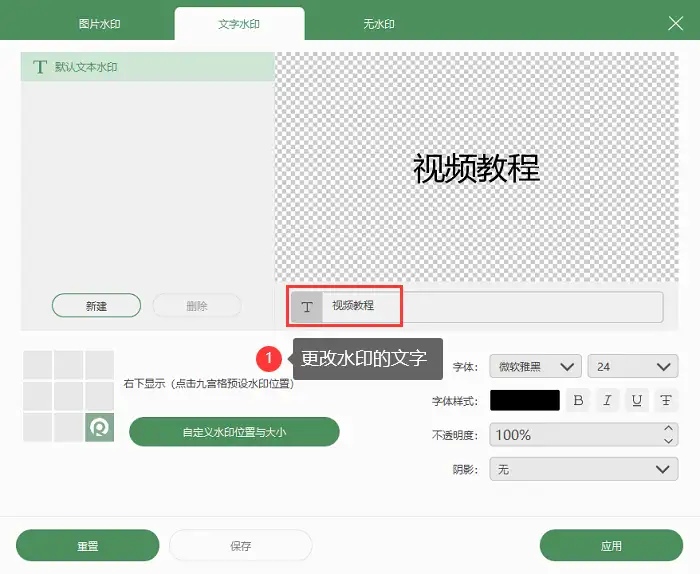The width and height of the screenshot is (700, 574).
Task: Set watermark position to bottom-left grid cell
Action: [38, 427]
